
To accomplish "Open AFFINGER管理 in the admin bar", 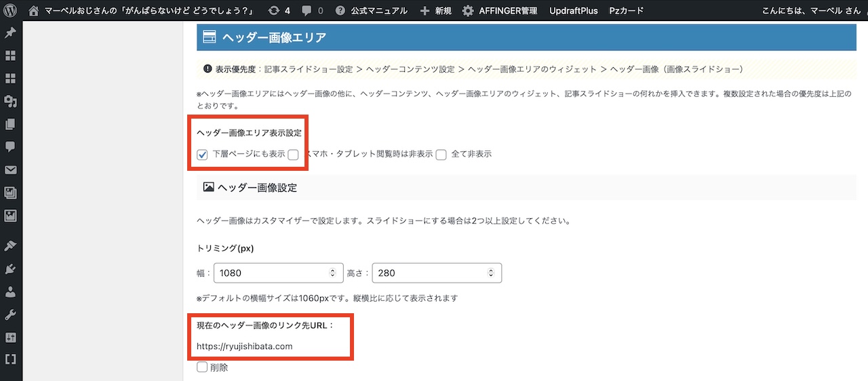I will pos(499,11).
